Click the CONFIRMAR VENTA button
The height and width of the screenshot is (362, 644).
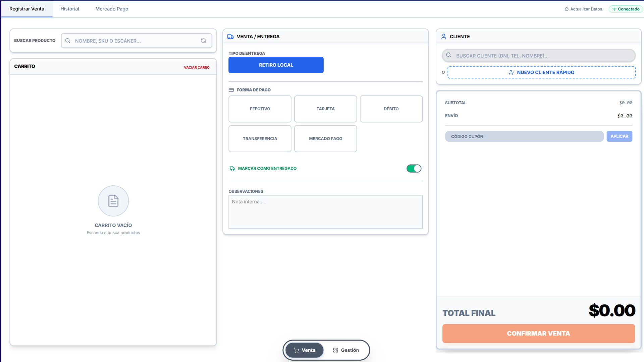(x=538, y=334)
